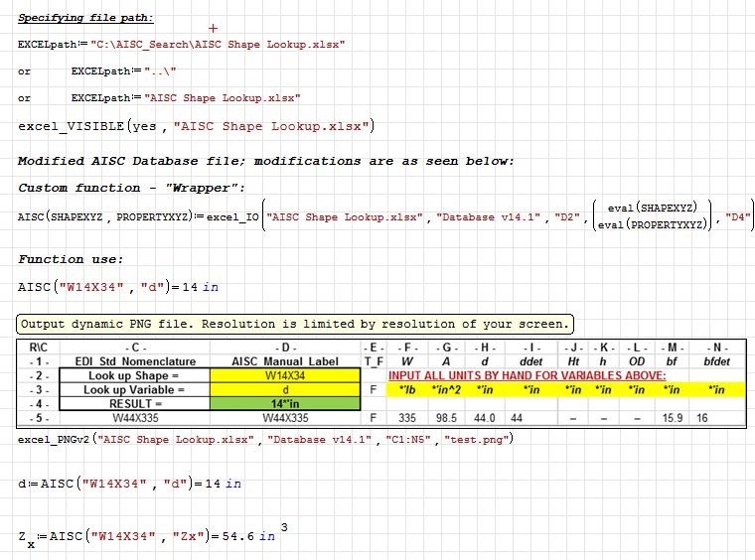Click the yellow W14X34 cell in table
755x560 pixels.
point(285,376)
